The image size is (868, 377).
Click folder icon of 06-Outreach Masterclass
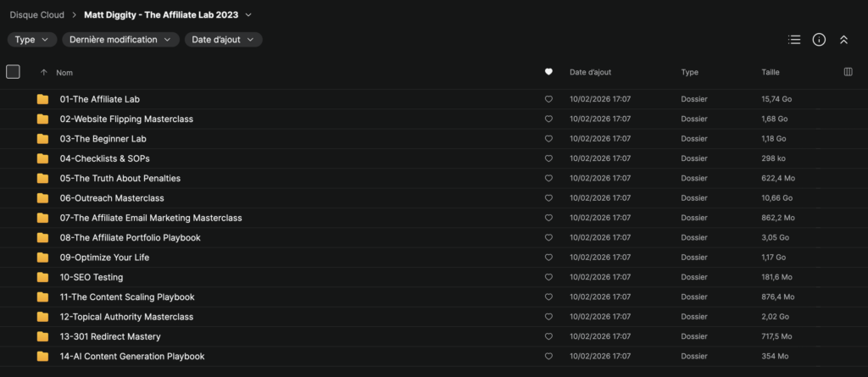point(42,198)
